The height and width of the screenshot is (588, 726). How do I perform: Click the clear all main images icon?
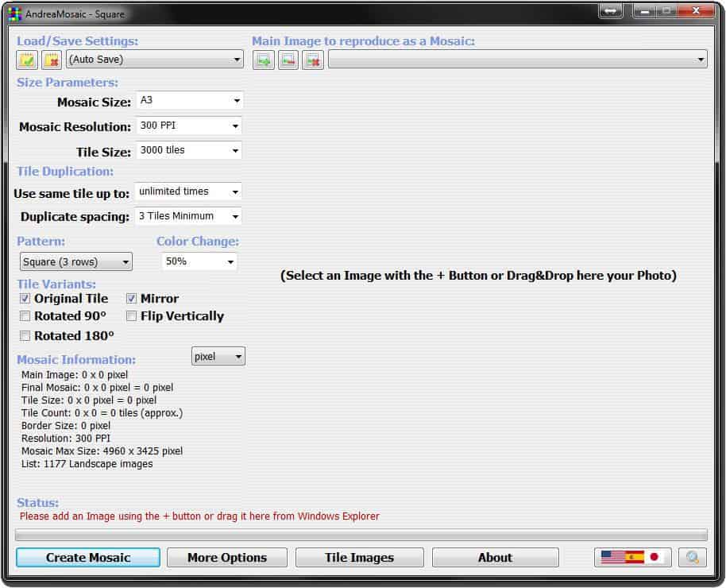313,60
